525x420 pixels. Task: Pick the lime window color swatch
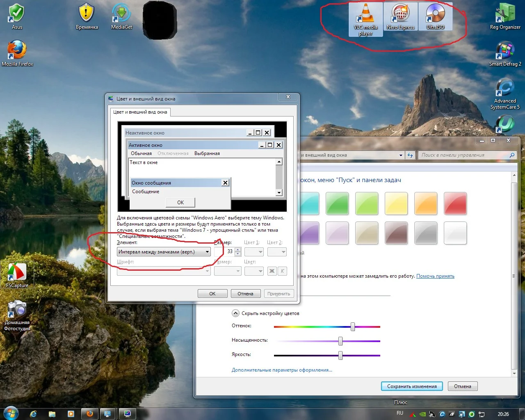(367, 203)
